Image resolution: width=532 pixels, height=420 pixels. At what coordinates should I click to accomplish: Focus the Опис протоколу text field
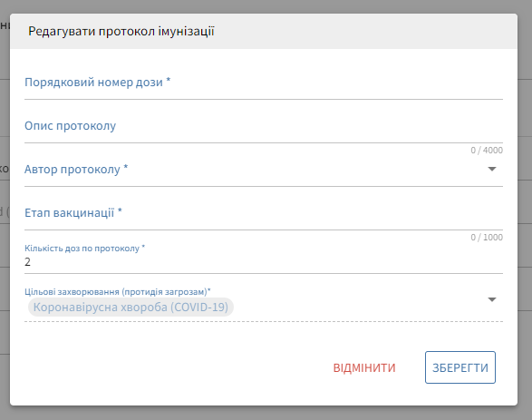[264, 126]
